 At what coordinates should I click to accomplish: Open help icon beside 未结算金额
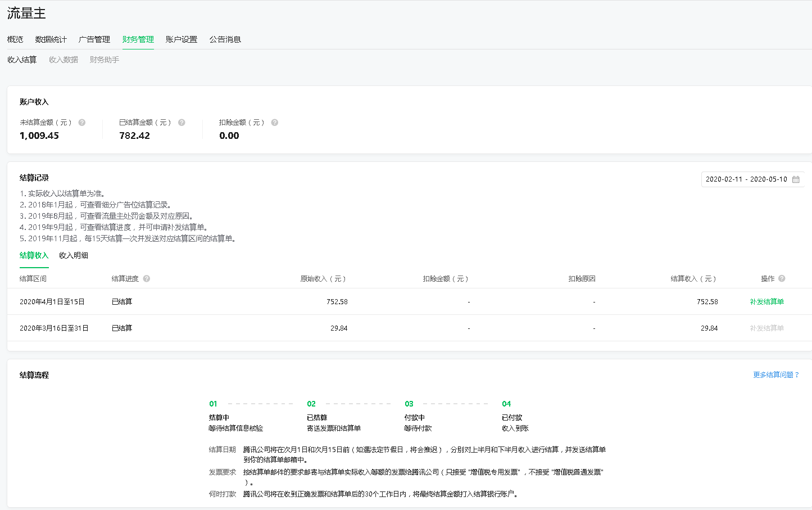(x=82, y=123)
